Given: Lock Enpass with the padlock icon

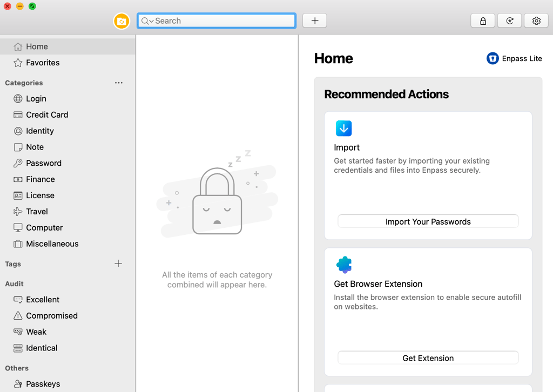Looking at the screenshot, I should pos(483,21).
